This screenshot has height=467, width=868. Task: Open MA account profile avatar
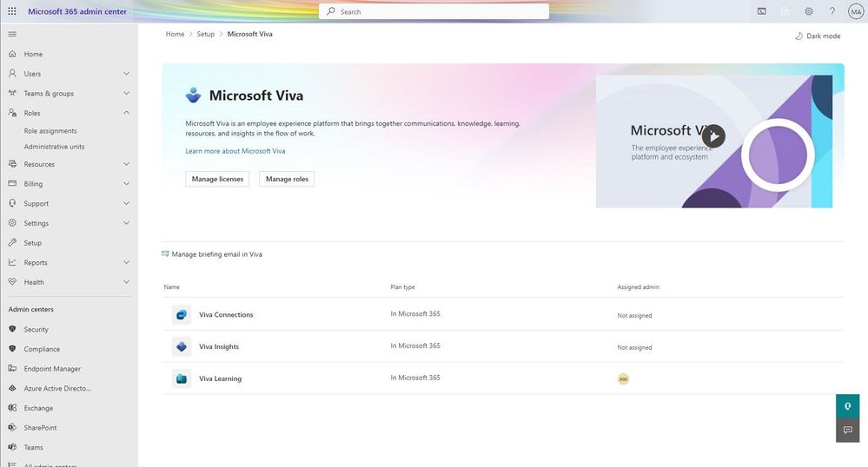(856, 11)
